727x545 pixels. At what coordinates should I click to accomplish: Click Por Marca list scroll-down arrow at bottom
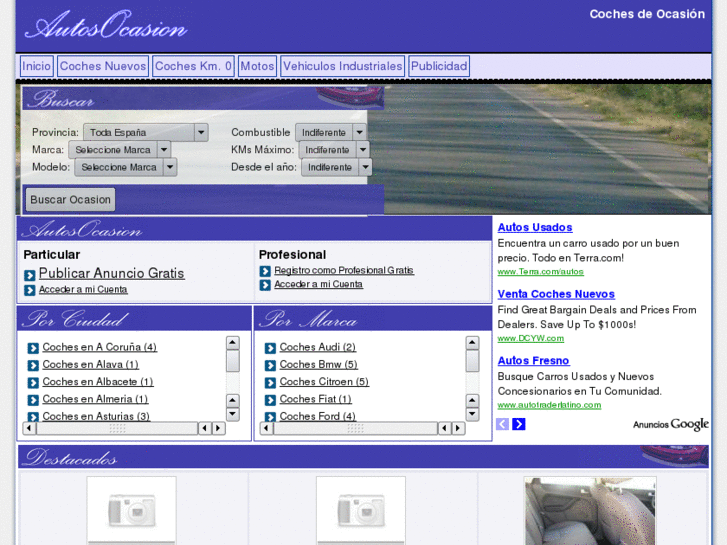click(472, 414)
